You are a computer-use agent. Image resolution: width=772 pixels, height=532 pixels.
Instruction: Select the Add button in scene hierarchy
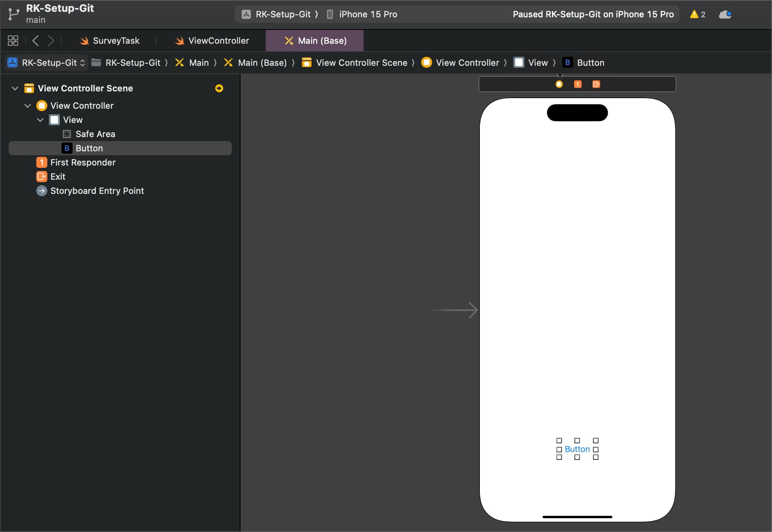click(x=219, y=88)
